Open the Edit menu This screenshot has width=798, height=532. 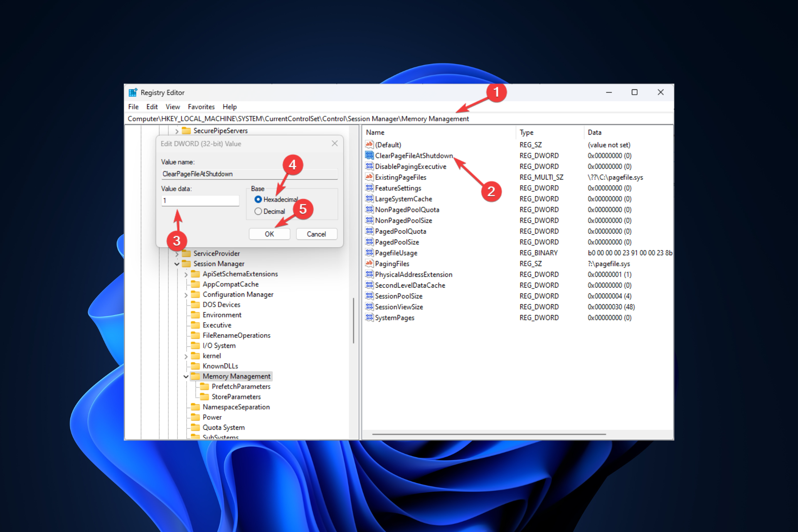152,107
